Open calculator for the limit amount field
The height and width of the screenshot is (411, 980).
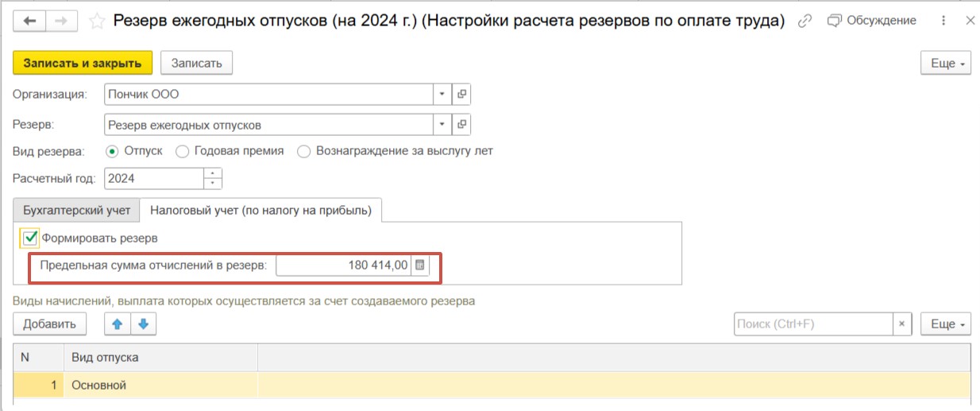[420, 266]
